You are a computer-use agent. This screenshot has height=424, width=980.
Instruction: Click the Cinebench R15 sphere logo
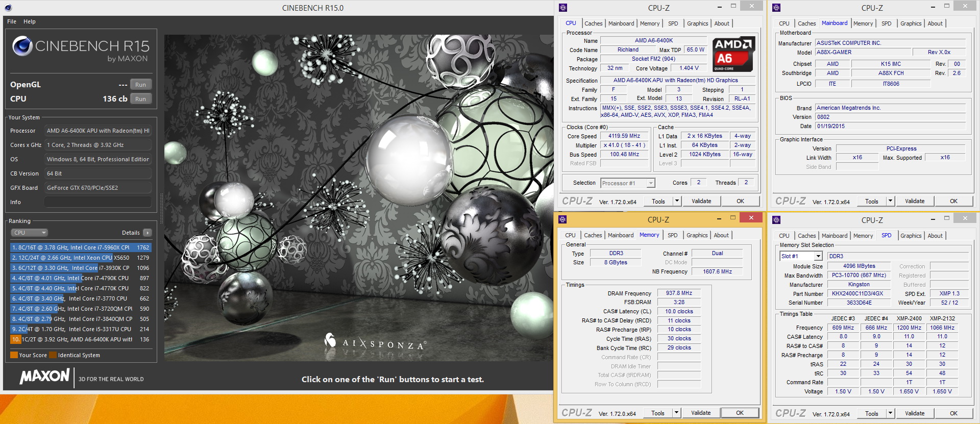[x=22, y=46]
